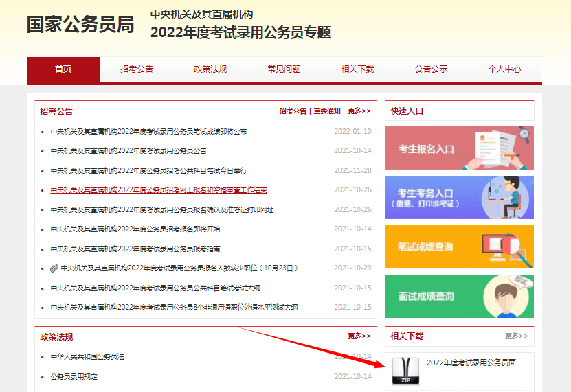The width and height of the screenshot is (571, 392).
Task: Open the 常见问题 navigation tab
Action: pyautogui.click(x=284, y=69)
